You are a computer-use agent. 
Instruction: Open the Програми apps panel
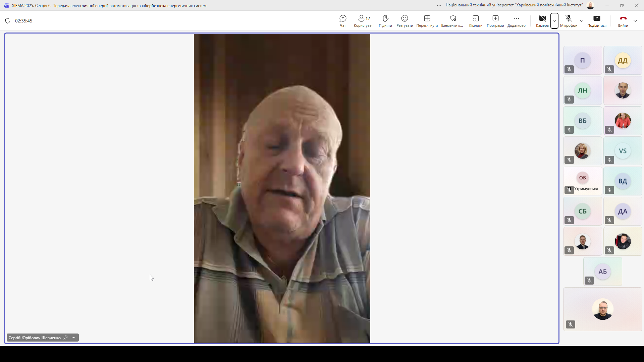coord(495,20)
